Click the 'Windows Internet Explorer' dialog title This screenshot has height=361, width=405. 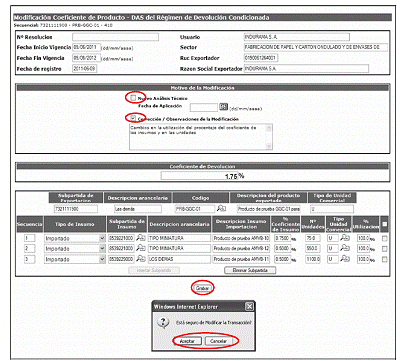[x=186, y=307]
